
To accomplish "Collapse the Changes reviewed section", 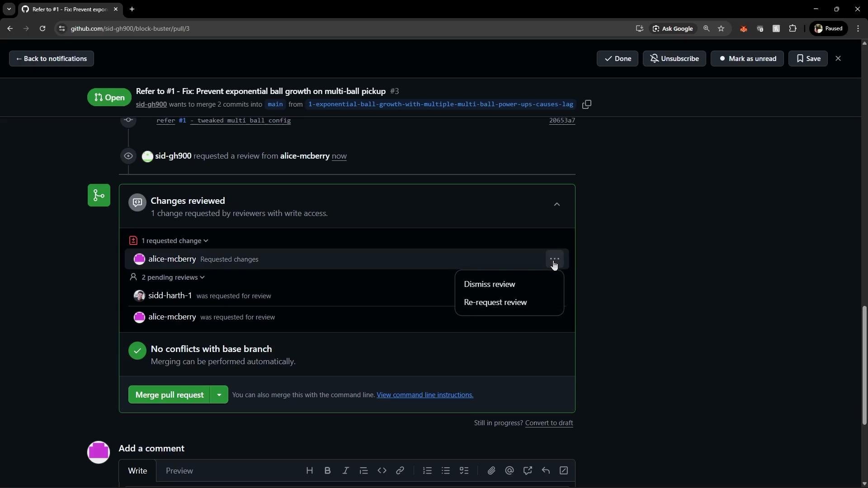I will [x=557, y=205].
